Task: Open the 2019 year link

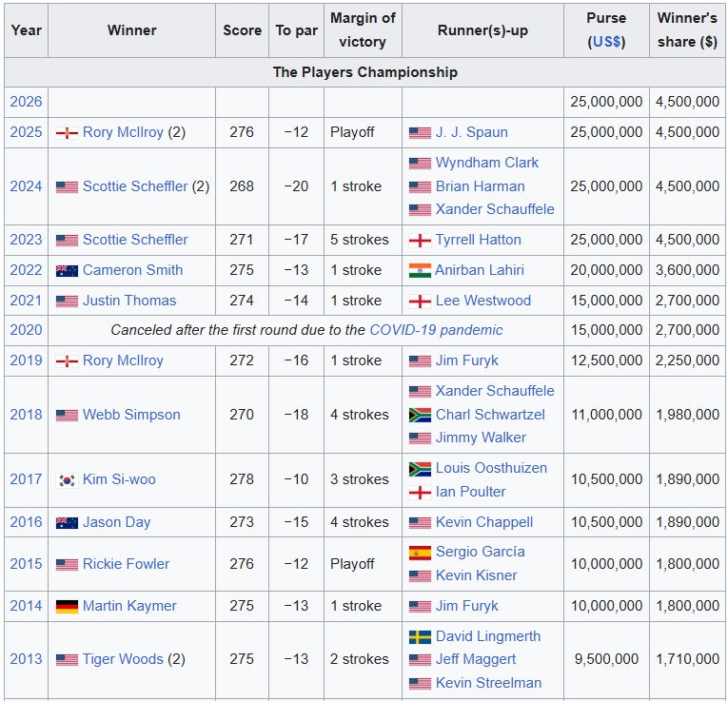Action: (26, 360)
